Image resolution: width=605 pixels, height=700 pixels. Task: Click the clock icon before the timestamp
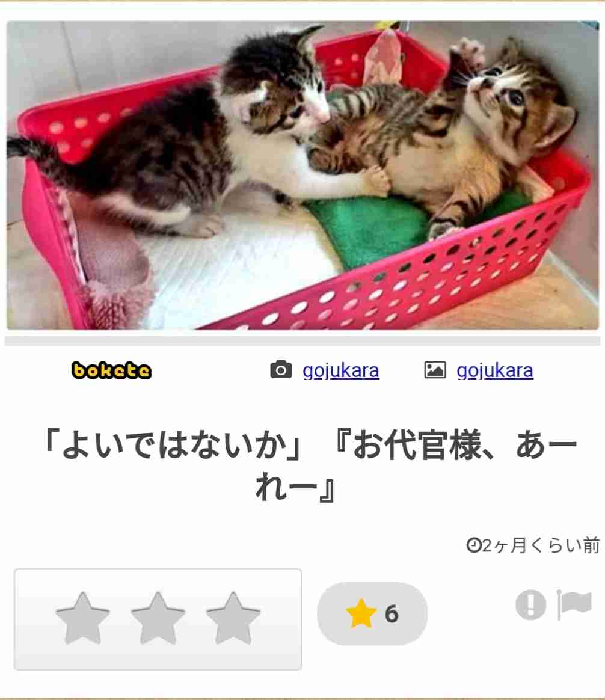(474, 545)
